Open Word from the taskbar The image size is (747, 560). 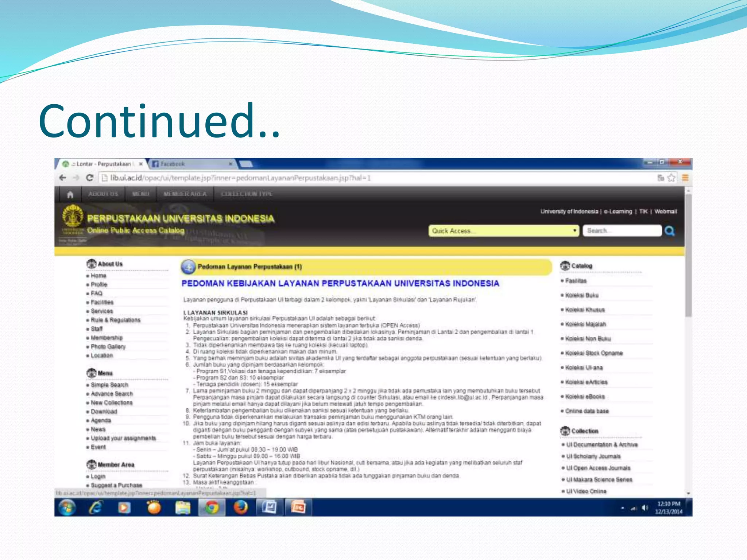tap(270, 507)
